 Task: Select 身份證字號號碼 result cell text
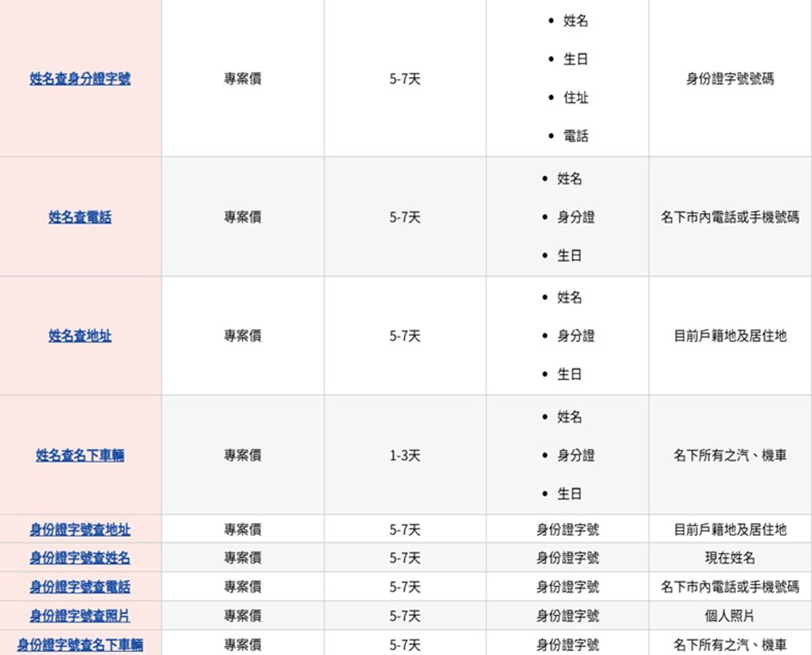coord(730,79)
